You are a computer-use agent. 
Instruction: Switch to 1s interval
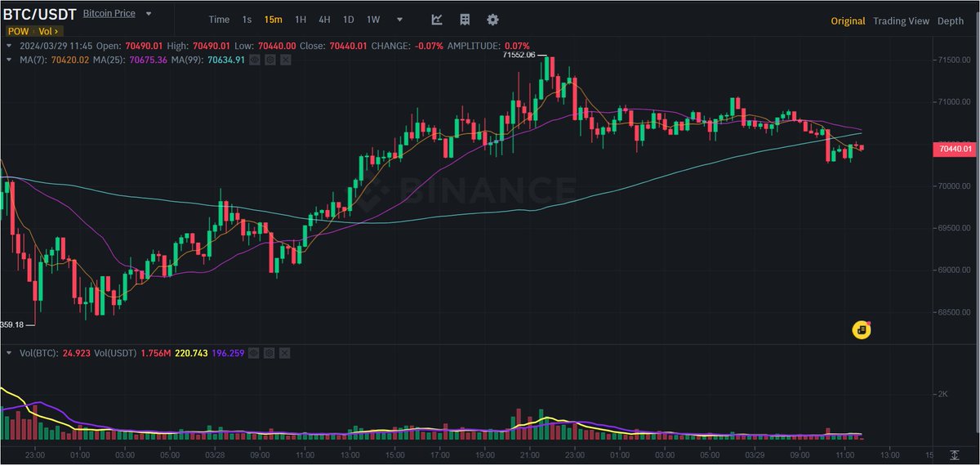coord(247,20)
